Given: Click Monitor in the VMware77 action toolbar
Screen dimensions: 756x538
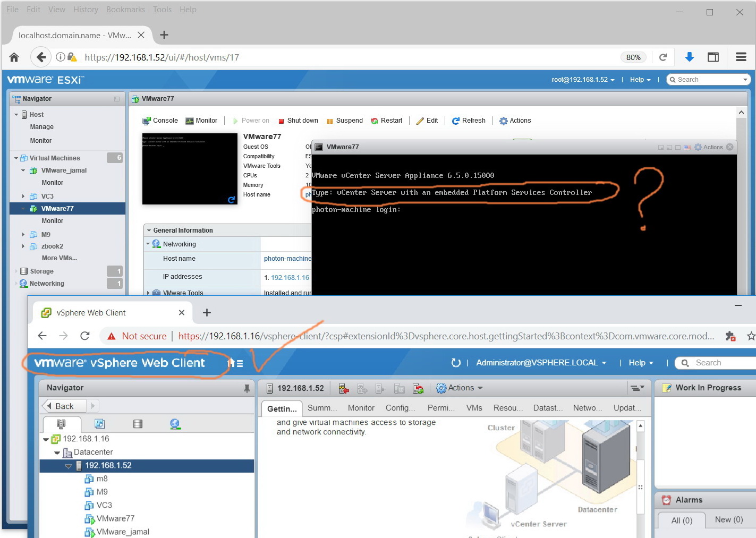Looking at the screenshot, I should pyautogui.click(x=201, y=121).
